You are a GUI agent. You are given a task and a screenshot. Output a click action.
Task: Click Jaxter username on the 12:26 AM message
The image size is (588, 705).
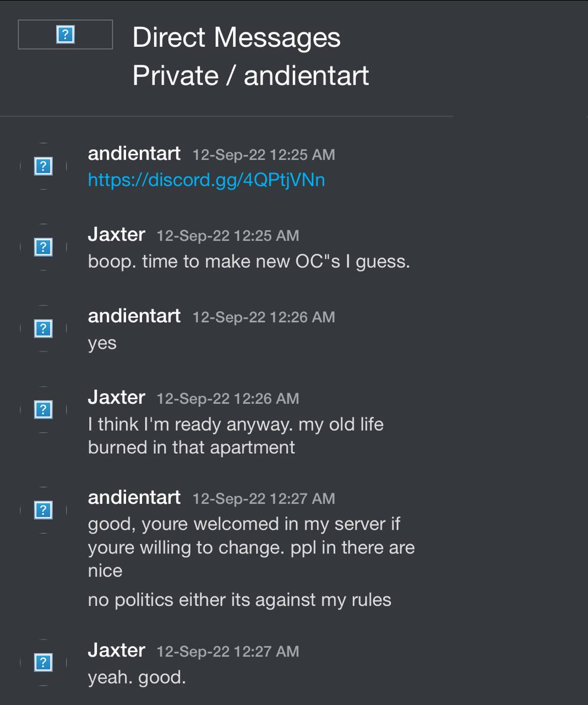tap(117, 397)
